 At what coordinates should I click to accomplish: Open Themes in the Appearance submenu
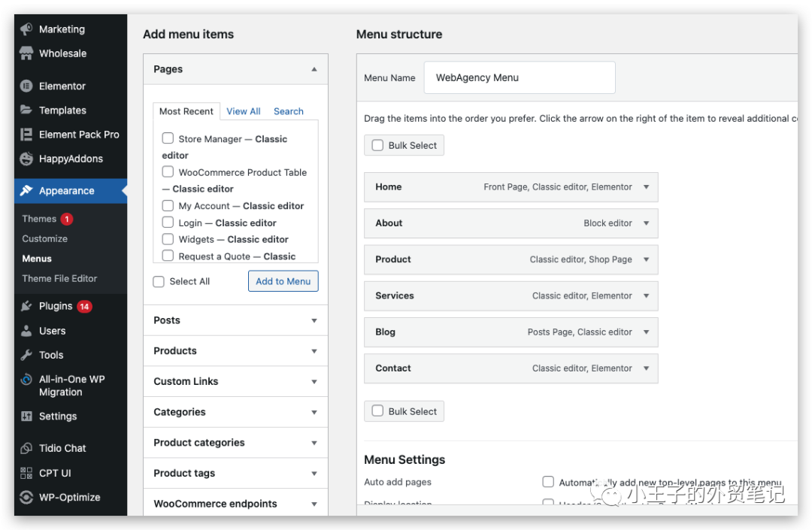[39, 219]
